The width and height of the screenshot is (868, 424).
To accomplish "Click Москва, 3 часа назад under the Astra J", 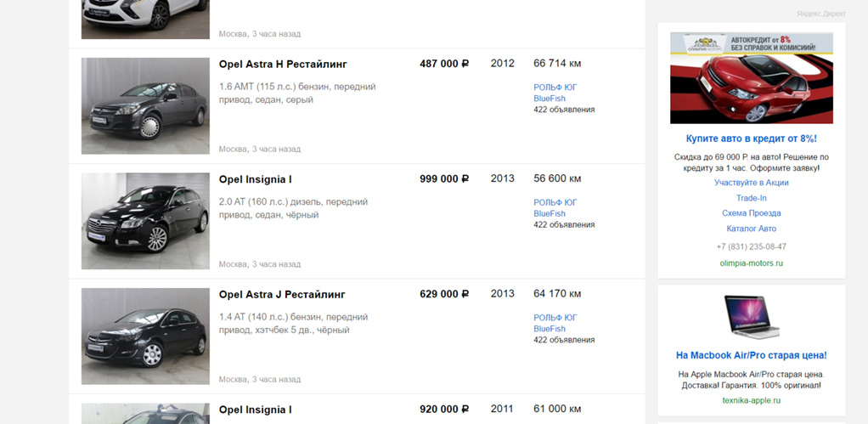I will tap(260, 380).
